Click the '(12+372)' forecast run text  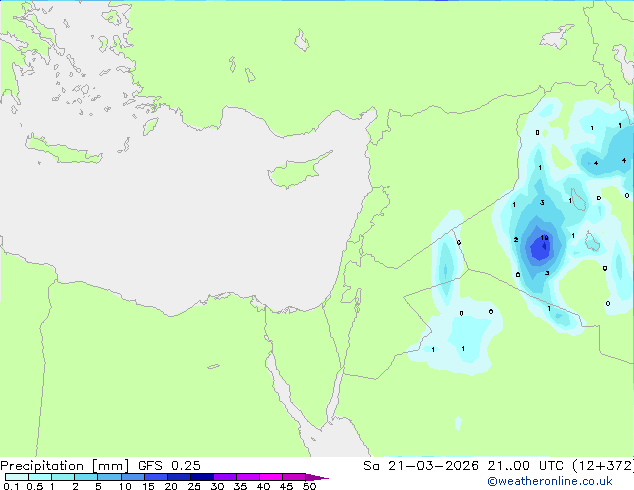pyautogui.click(x=602, y=466)
